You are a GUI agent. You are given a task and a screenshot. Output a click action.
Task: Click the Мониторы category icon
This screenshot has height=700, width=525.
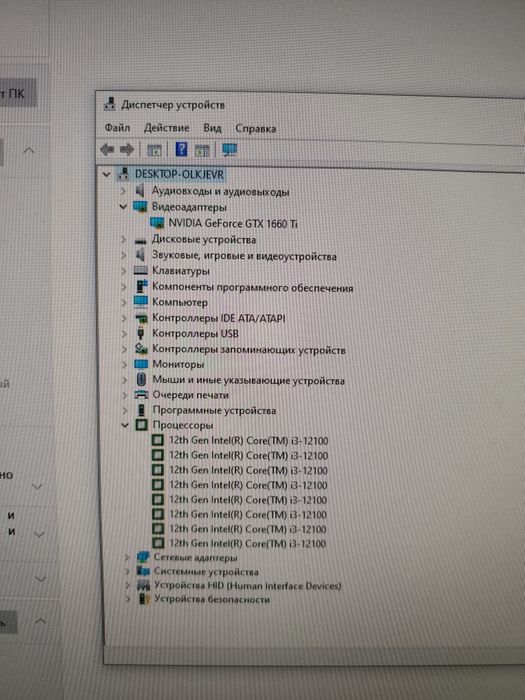[141, 364]
